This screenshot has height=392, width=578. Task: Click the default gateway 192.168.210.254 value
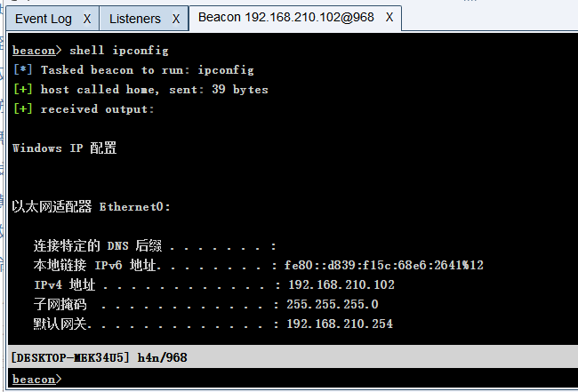[x=340, y=324]
